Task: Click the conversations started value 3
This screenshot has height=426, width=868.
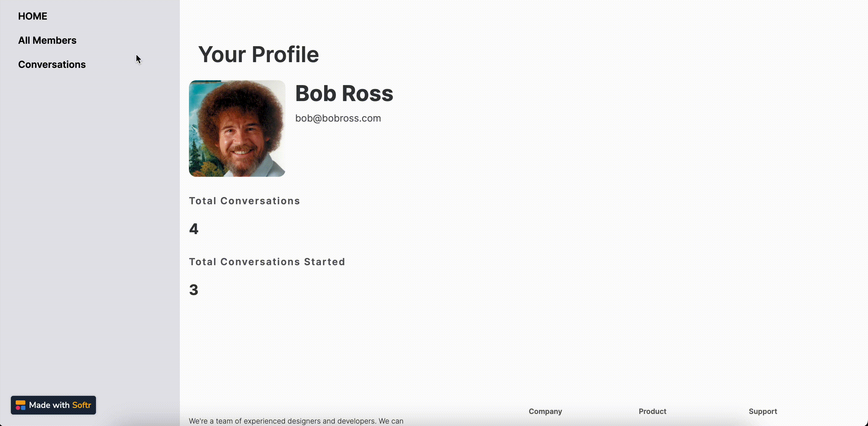Action: tap(194, 290)
